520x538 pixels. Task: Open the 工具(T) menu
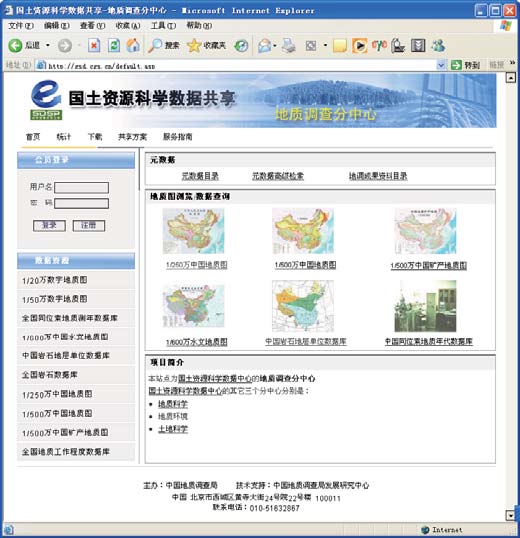[163, 25]
